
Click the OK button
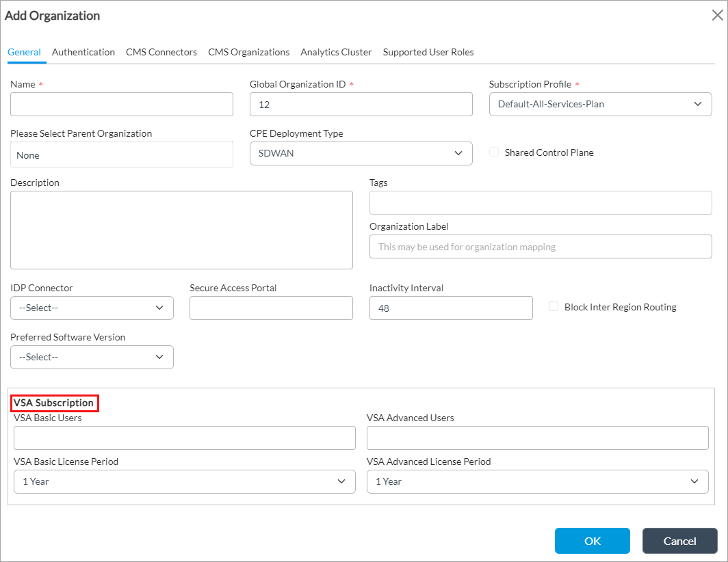(x=592, y=541)
